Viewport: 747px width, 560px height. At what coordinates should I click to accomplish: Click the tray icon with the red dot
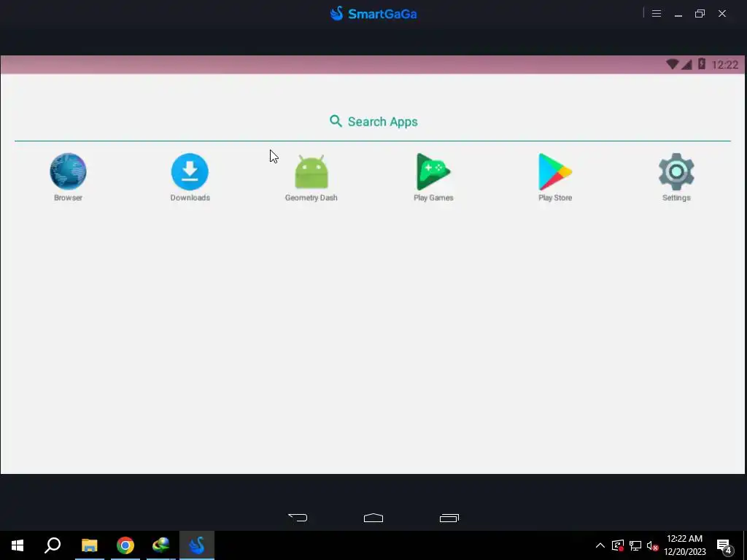(x=617, y=545)
